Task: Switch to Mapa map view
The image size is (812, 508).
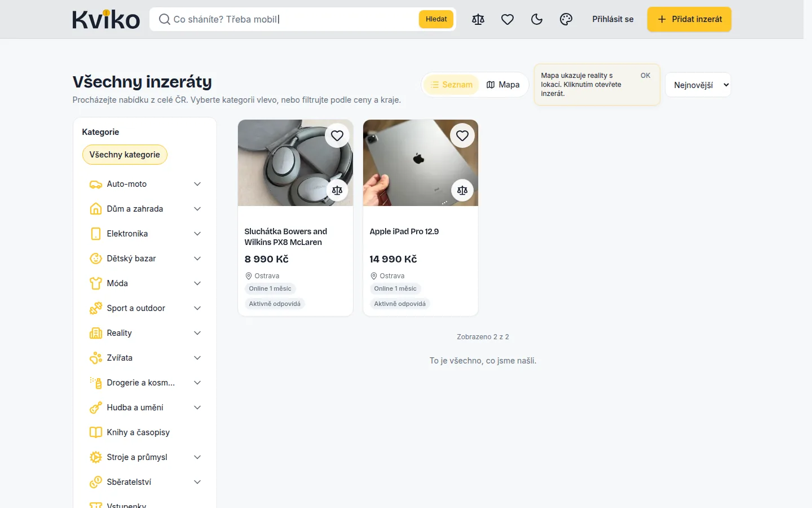Action: [503, 85]
